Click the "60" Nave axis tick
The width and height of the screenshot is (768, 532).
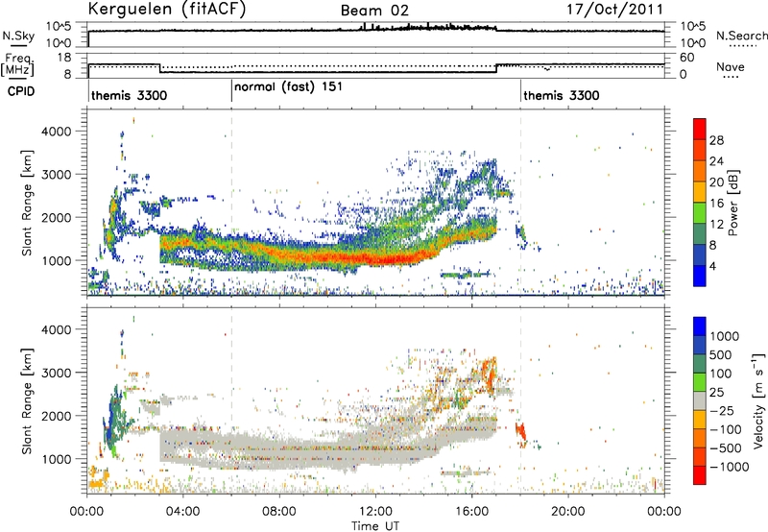tap(687, 58)
